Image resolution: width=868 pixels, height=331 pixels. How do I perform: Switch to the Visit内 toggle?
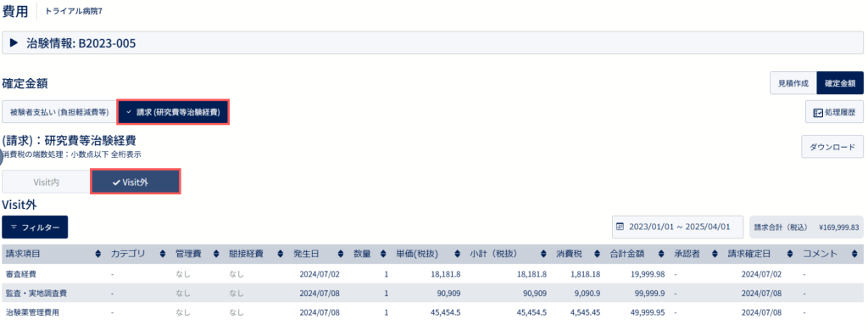coord(47,182)
